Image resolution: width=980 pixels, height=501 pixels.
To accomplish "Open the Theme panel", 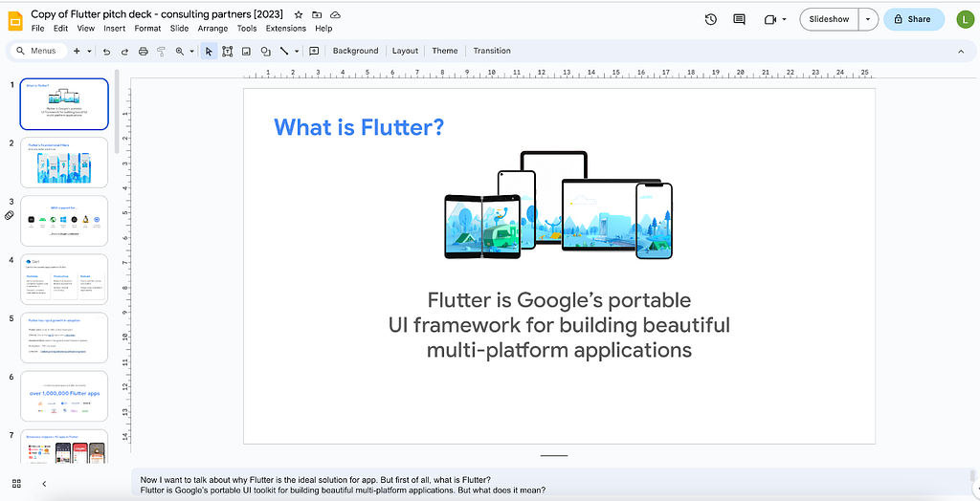I will [445, 51].
